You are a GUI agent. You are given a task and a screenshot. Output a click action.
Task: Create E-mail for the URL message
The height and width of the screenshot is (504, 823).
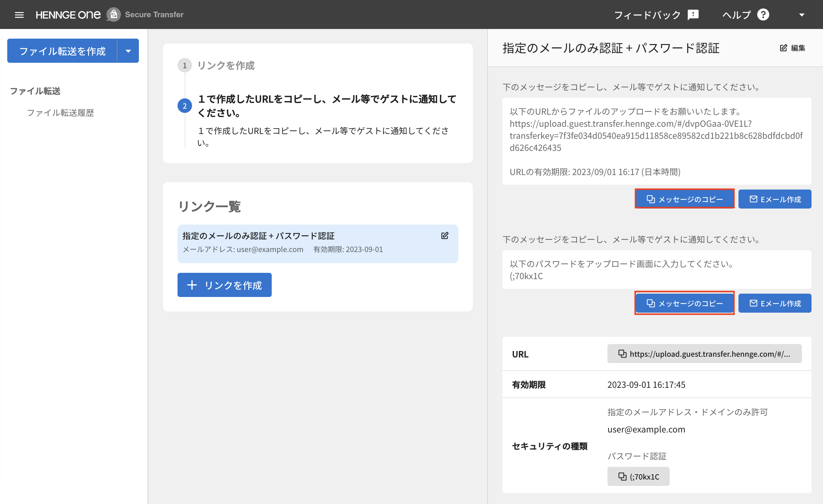pyautogui.click(x=775, y=199)
